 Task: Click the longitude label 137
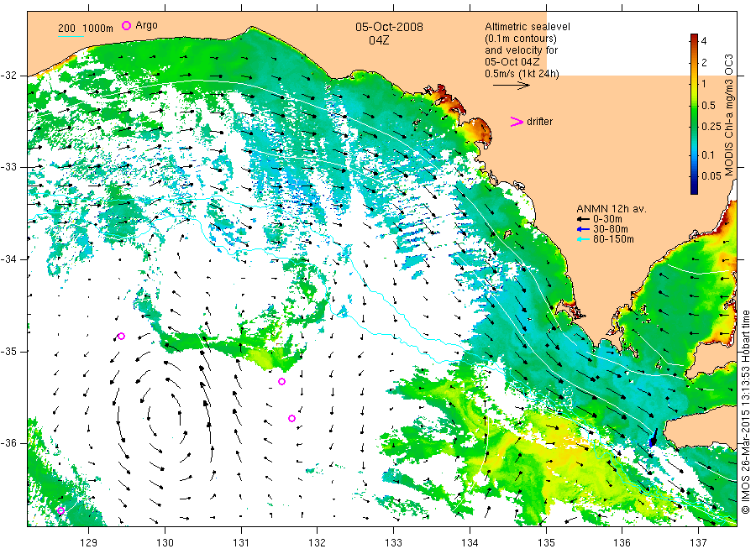pos(699,543)
